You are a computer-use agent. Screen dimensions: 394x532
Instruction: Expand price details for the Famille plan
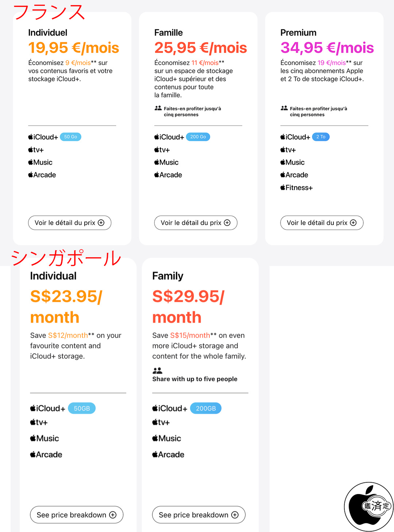point(196,223)
